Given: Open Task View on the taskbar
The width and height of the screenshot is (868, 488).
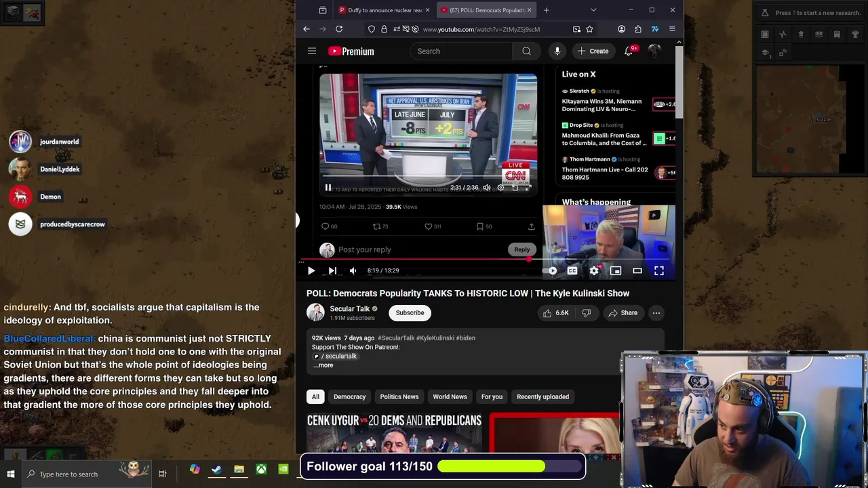Looking at the screenshot, I should pos(163,474).
